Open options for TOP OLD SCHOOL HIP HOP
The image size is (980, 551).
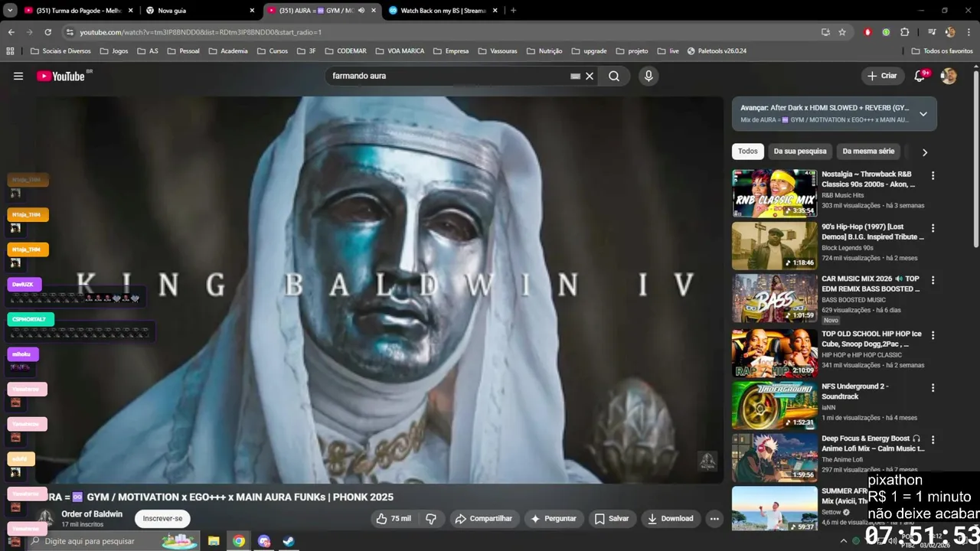click(933, 336)
